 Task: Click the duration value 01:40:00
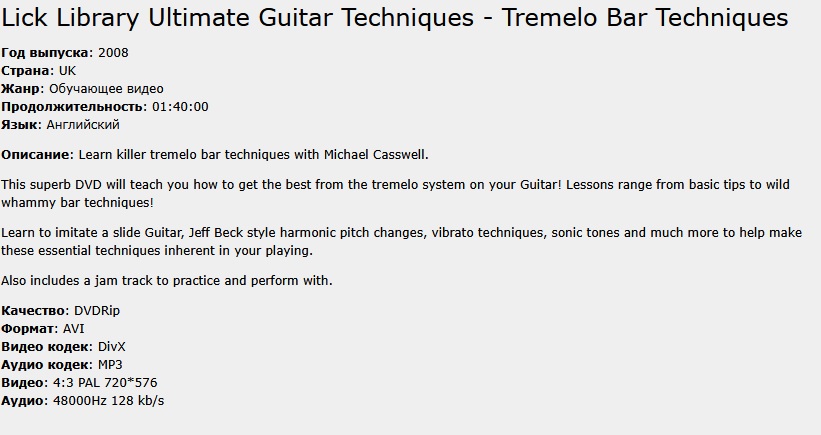tap(180, 107)
